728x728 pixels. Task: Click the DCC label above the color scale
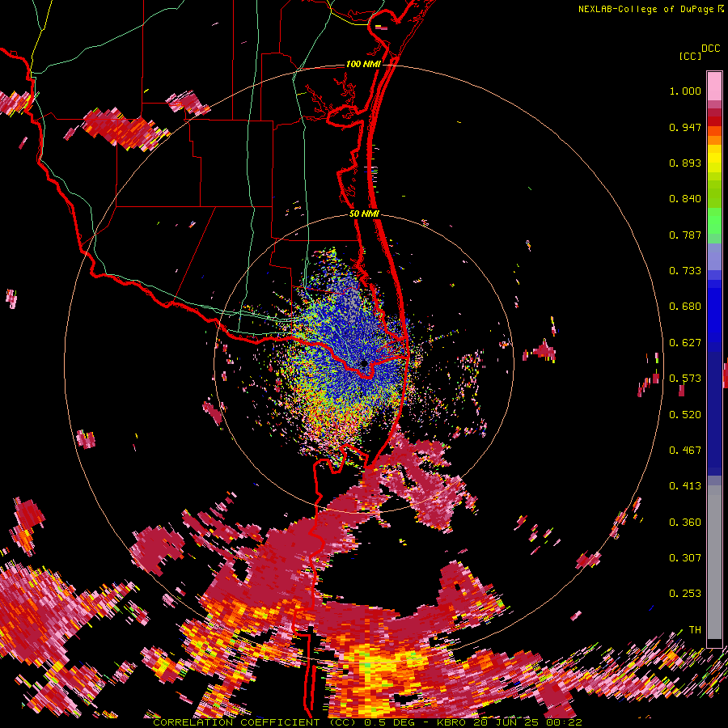point(710,49)
